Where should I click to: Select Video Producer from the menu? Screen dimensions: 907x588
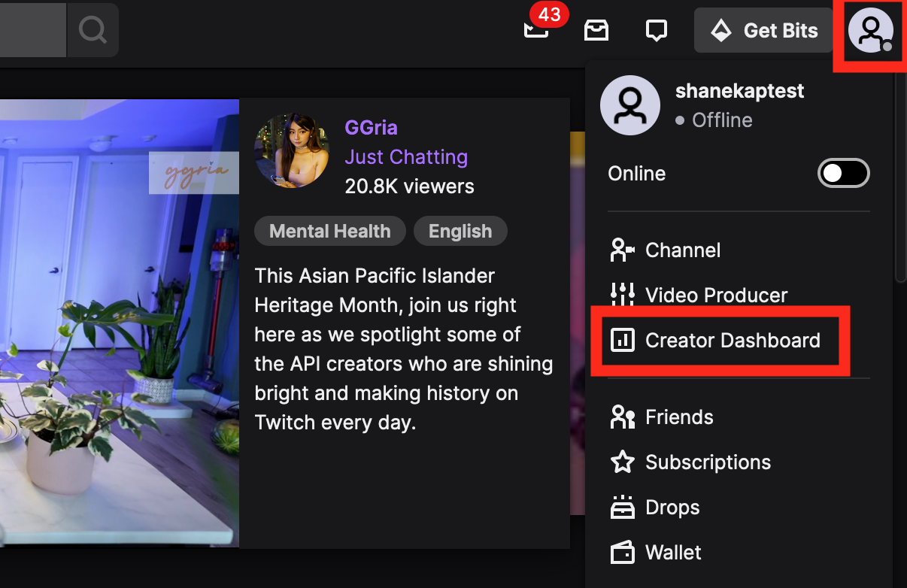click(x=716, y=295)
